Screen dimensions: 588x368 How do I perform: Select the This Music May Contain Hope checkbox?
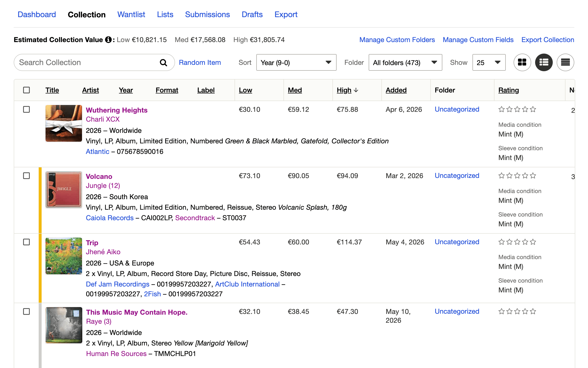point(26,311)
